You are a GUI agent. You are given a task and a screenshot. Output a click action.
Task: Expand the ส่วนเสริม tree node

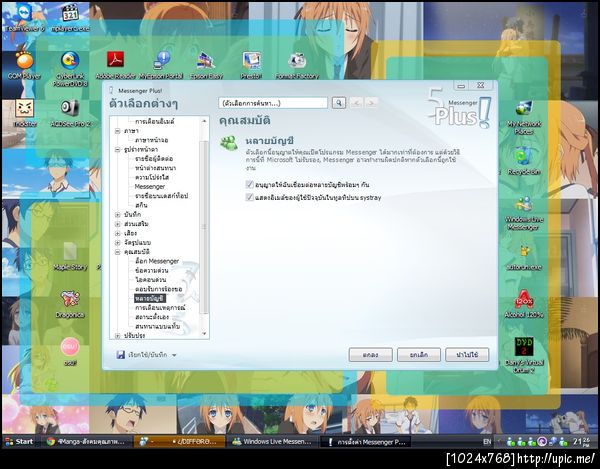117,224
